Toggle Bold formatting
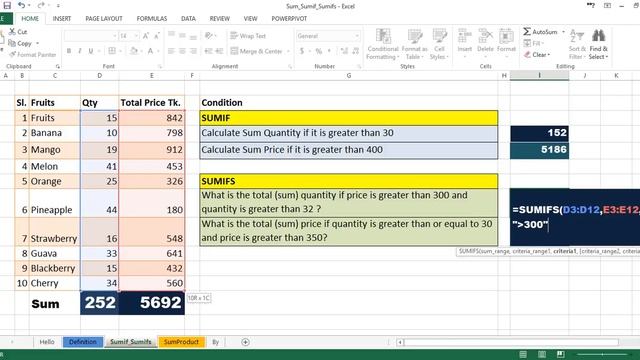This screenshot has height=360, width=640. coord(69,51)
